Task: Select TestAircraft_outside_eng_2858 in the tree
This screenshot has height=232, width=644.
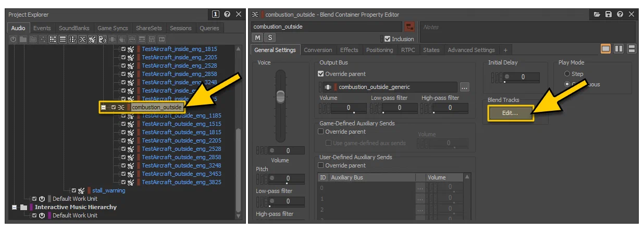Action: (x=181, y=157)
